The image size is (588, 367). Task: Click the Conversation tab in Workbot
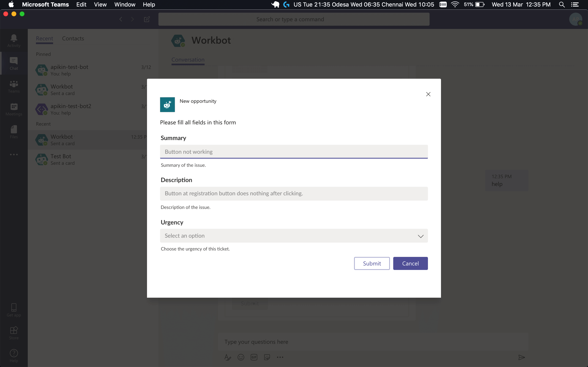(x=188, y=60)
